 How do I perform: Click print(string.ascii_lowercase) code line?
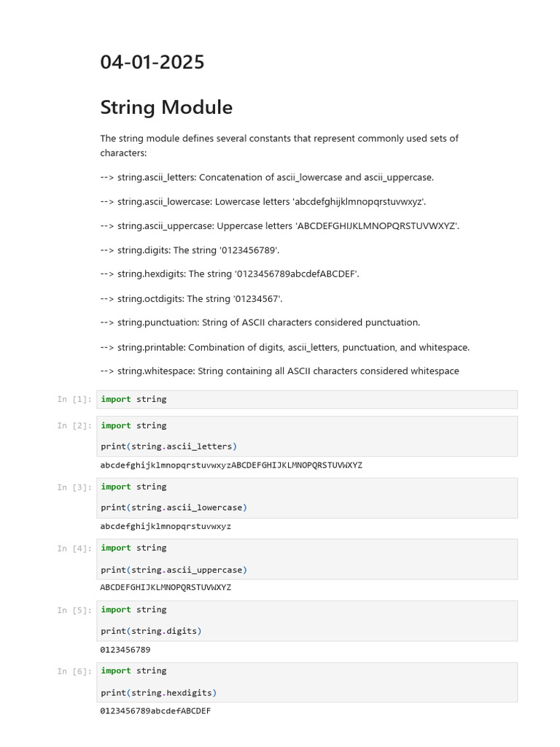click(174, 507)
